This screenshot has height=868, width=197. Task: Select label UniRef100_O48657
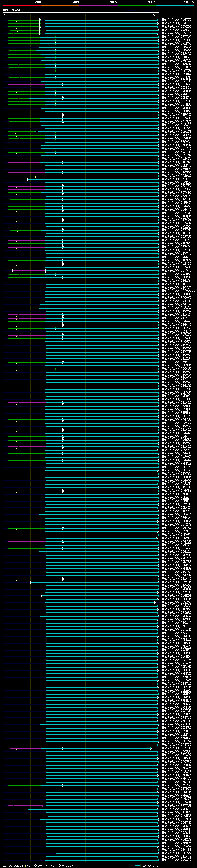point(177,64)
